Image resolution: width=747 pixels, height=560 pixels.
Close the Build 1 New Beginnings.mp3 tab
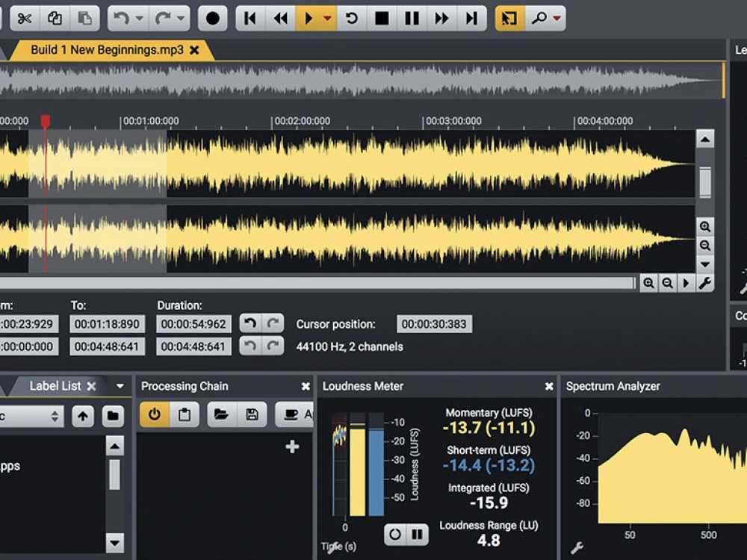point(194,50)
